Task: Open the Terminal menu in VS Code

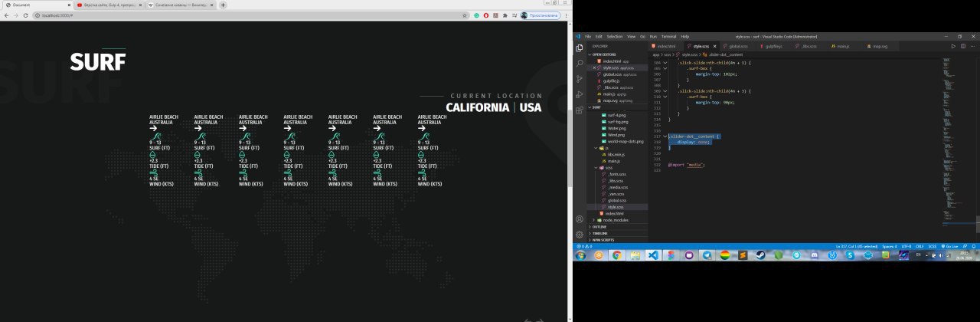Action: click(668, 36)
